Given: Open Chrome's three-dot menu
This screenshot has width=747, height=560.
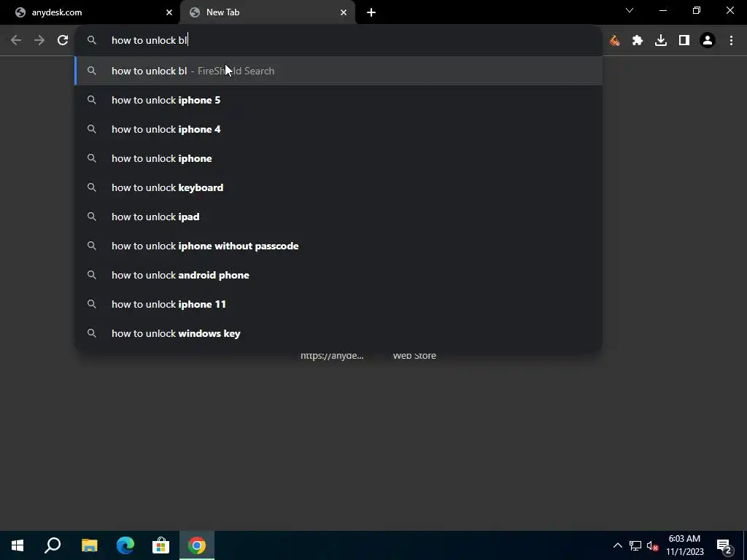Looking at the screenshot, I should 731,41.
